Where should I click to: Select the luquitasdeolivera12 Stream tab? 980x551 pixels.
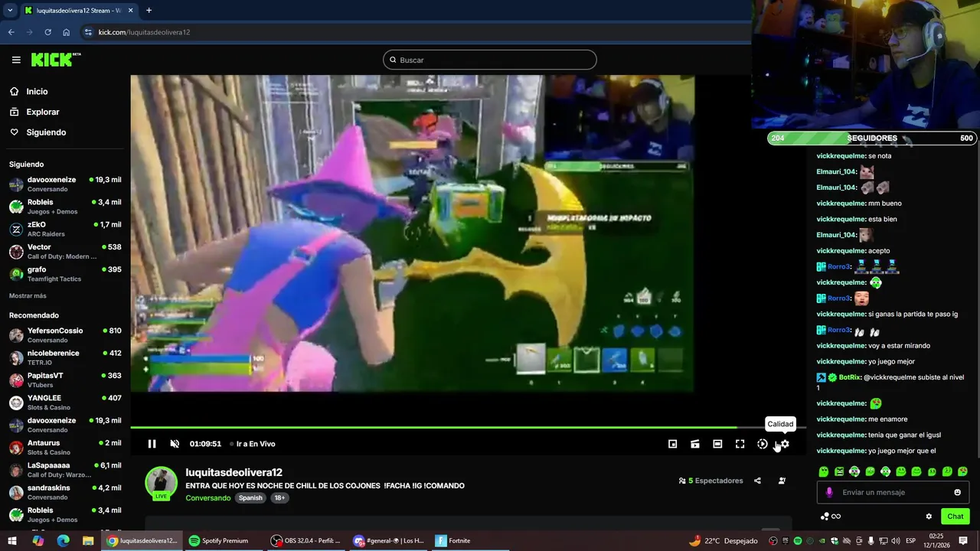tap(78, 11)
